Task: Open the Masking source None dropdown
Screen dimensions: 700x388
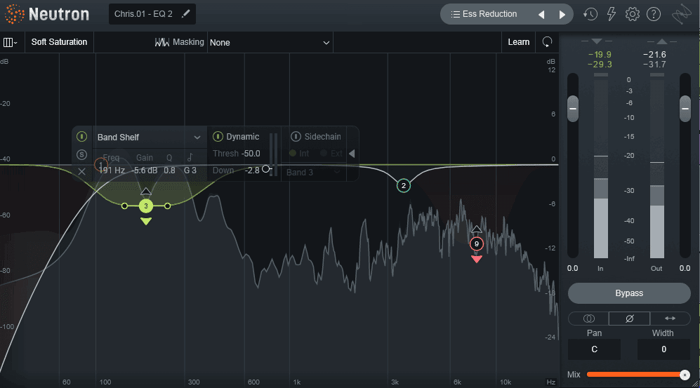Action: pos(270,42)
